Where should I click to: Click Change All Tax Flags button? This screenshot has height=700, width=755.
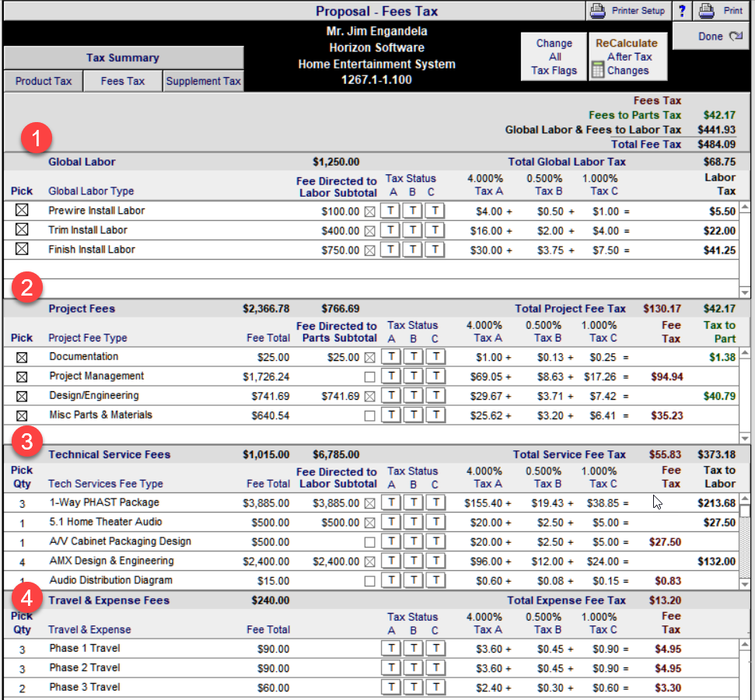[x=554, y=57]
